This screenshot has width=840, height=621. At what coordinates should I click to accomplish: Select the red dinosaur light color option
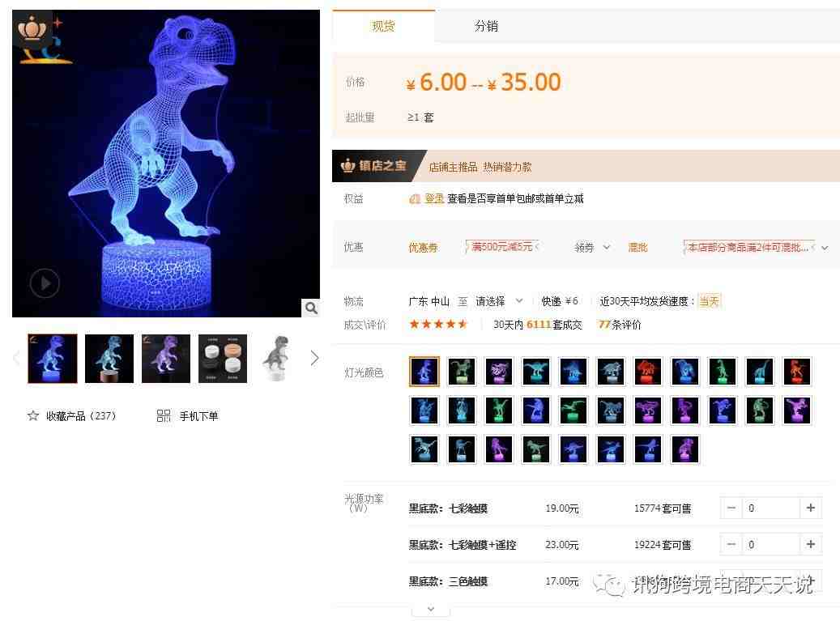[648, 371]
